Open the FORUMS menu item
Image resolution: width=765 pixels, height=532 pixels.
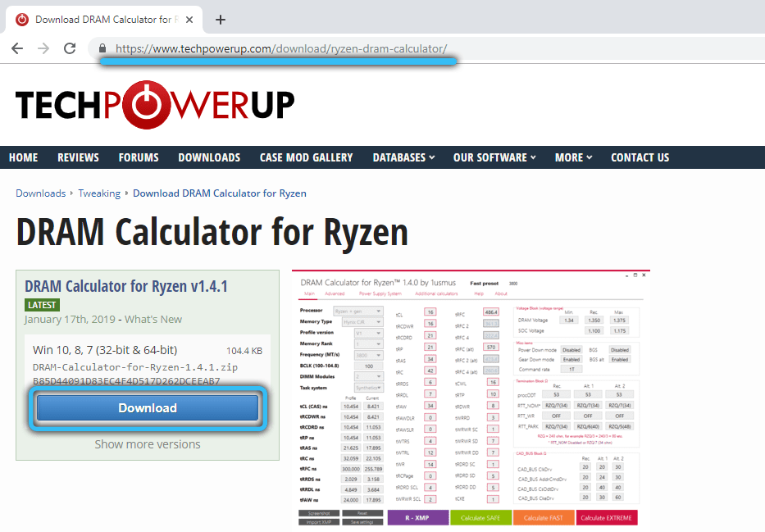tap(138, 157)
